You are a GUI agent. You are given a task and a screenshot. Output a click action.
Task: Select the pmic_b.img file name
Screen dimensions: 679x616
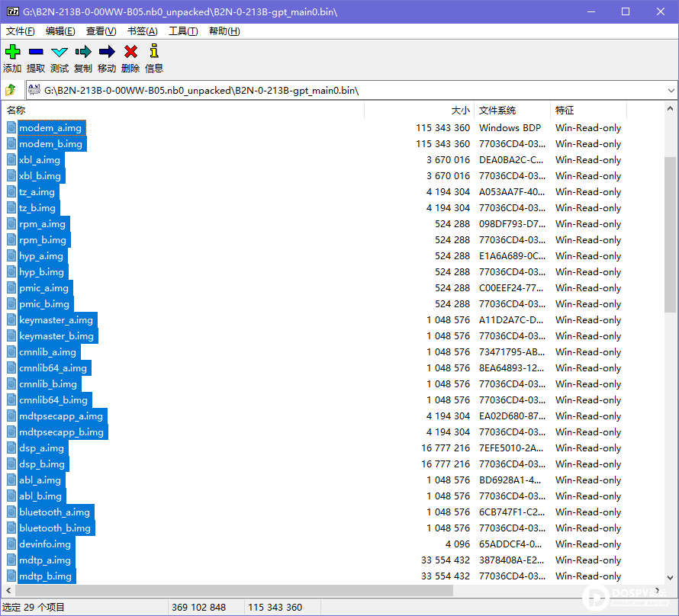tap(44, 303)
